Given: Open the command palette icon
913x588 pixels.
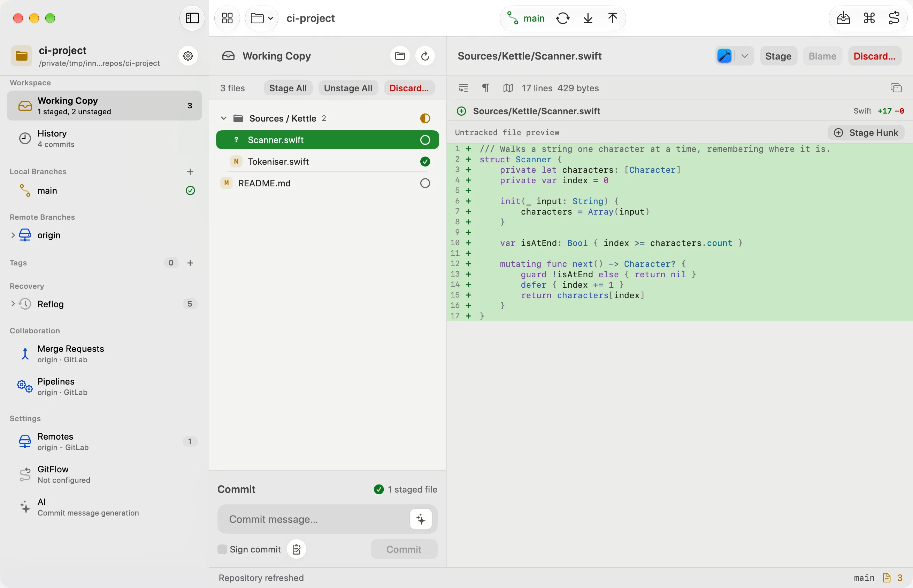Looking at the screenshot, I should [x=869, y=18].
